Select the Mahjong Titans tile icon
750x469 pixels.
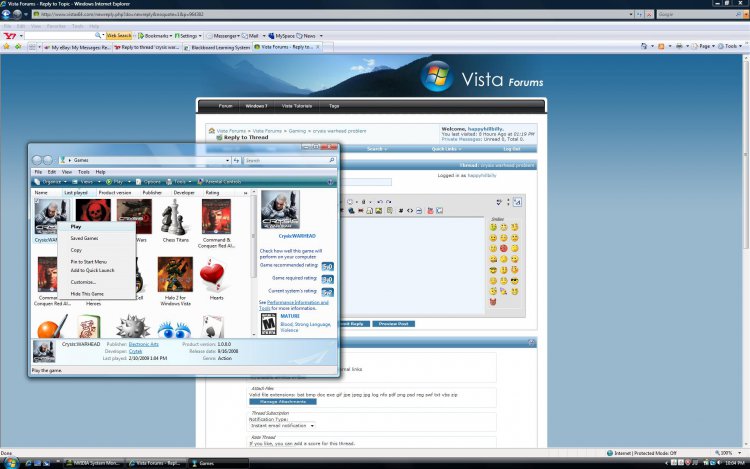coord(88,327)
